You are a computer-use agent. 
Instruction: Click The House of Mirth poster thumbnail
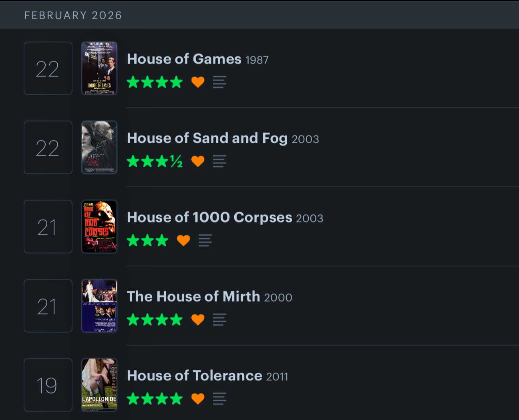(x=99, y=306)
